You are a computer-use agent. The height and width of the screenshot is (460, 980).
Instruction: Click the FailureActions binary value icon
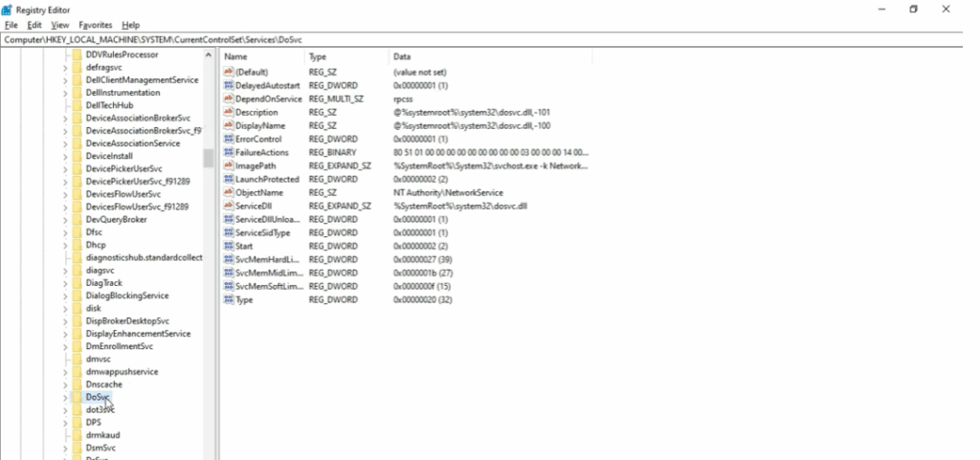click(228, 152)
